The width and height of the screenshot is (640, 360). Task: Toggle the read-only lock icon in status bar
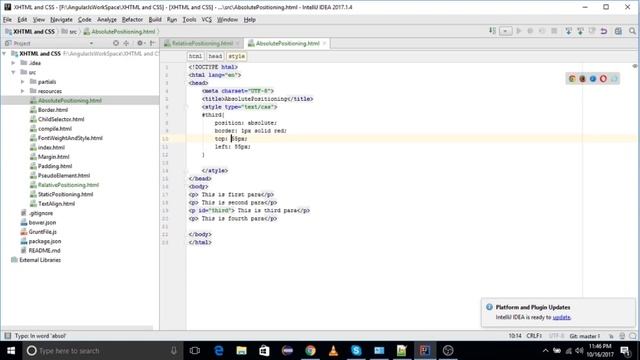tap(611, 336)
